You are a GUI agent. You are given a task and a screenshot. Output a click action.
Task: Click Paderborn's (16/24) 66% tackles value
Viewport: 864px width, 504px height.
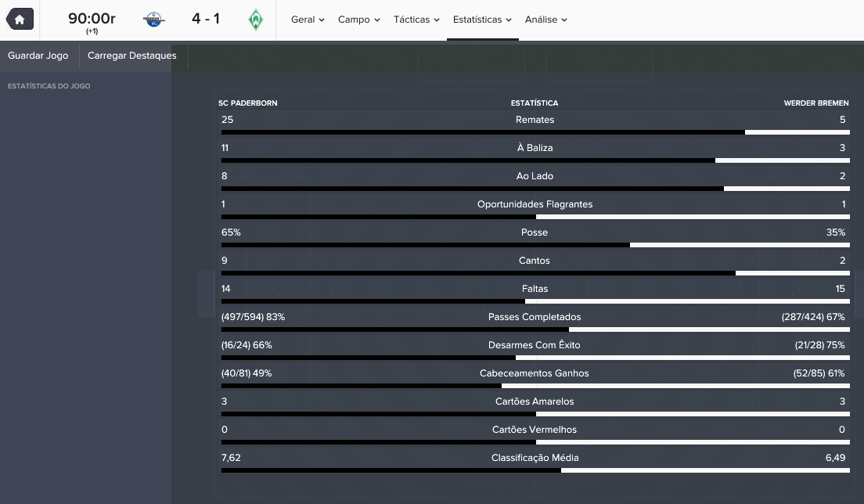coord(247,345)
